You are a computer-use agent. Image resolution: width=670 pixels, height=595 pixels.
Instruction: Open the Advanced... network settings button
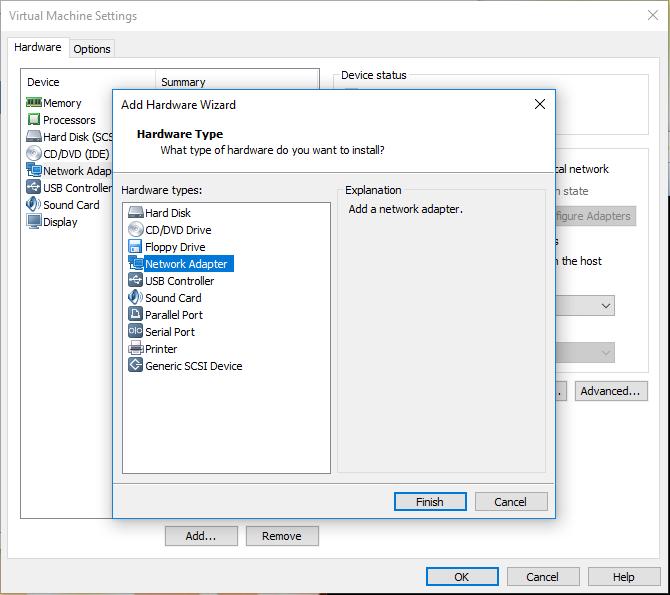pyautogui.click(x=611, y=391)
